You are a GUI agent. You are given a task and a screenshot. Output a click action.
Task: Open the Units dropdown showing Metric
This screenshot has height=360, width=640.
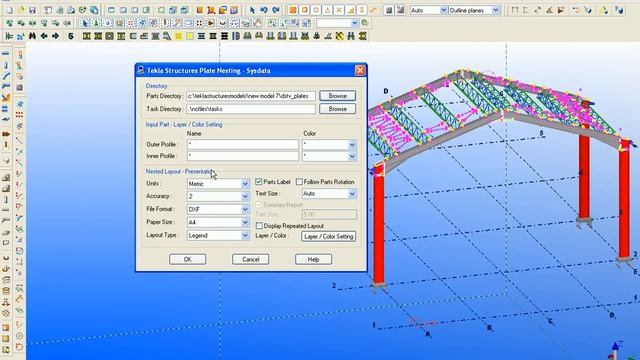tap(245, 184)
